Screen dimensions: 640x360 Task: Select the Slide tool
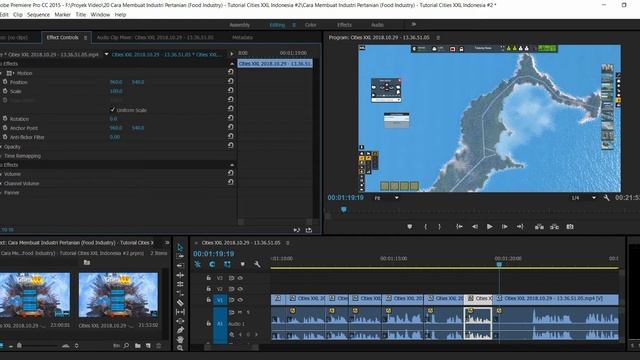point(180,321)
